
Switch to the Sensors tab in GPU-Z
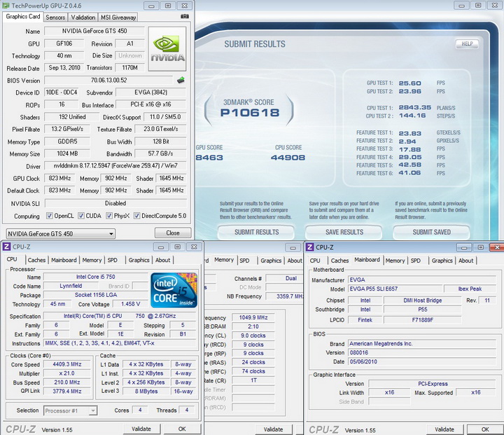point(55,18)
